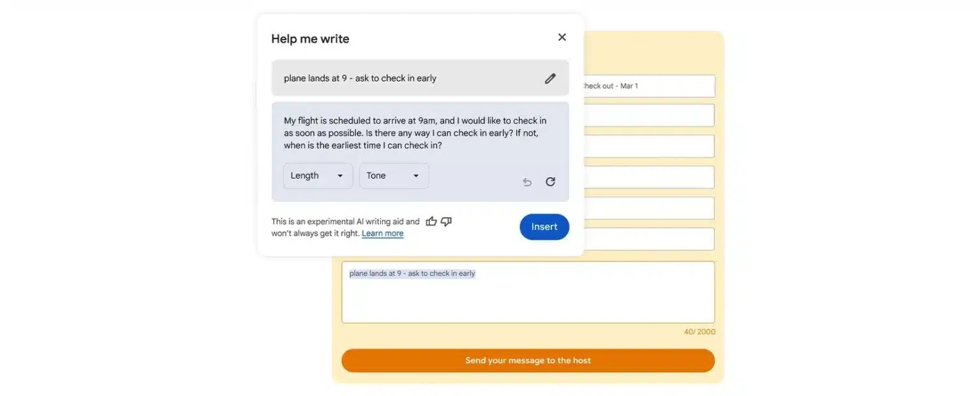This screenshot has height=396, width=980.
Task: Send your message to the host
Action: pos(528,360)
